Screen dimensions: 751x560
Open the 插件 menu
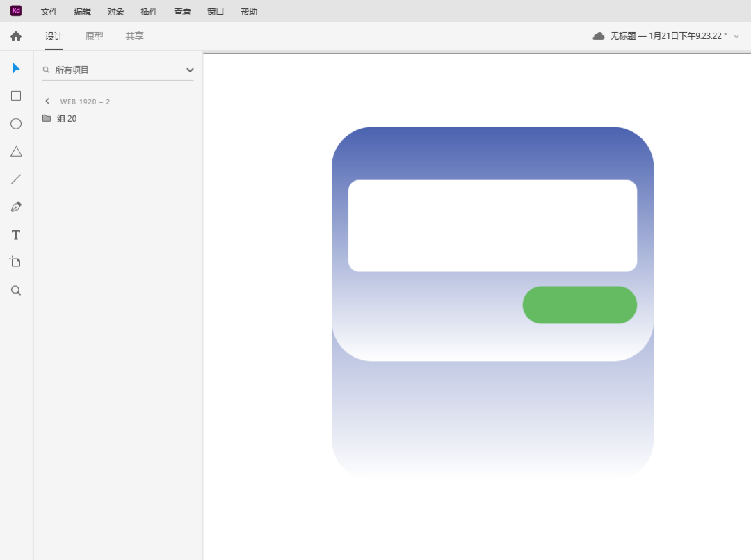(149, 11)
